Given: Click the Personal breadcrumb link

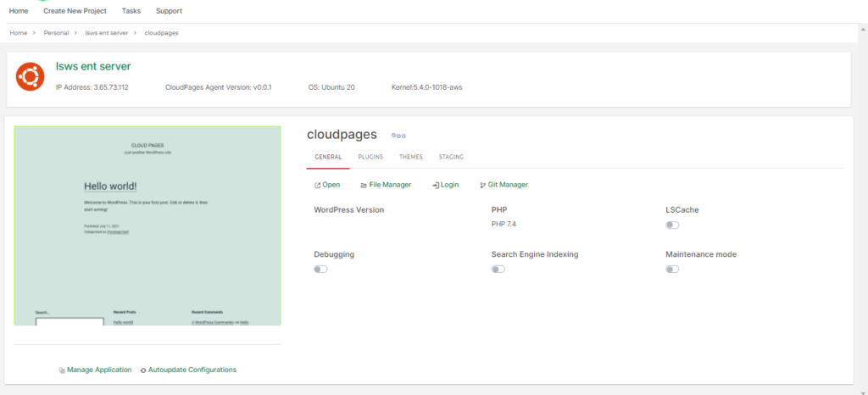Looking at the screenshot, I should point(57,33).
